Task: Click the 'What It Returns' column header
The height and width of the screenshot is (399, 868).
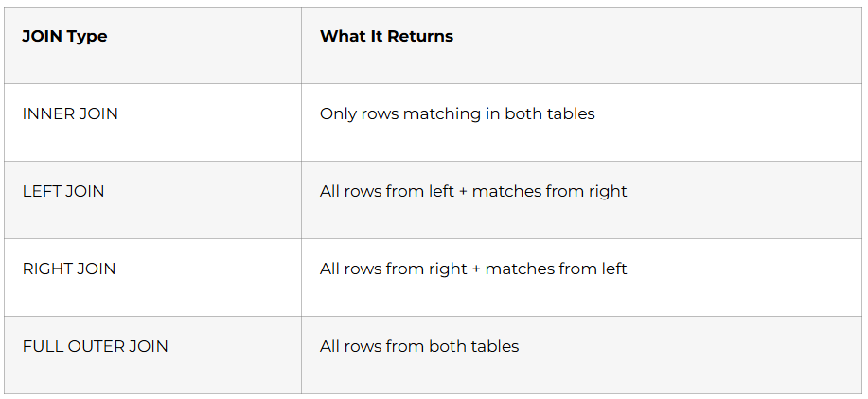Action: tap(386, 37)
